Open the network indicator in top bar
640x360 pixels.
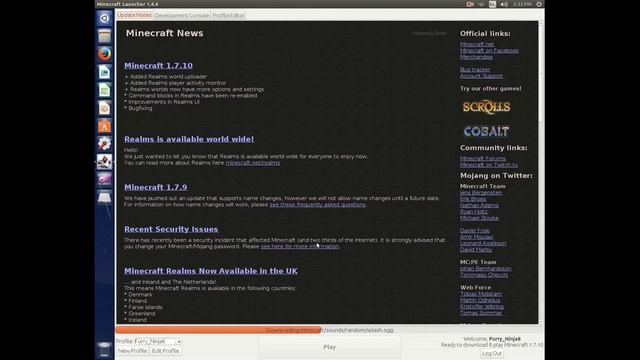point(481,4)
